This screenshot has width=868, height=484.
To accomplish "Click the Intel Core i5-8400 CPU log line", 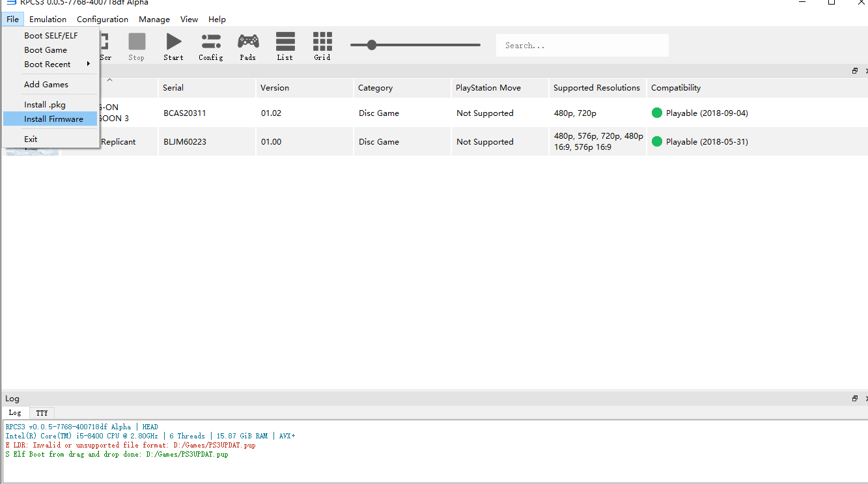I will 150,436.
